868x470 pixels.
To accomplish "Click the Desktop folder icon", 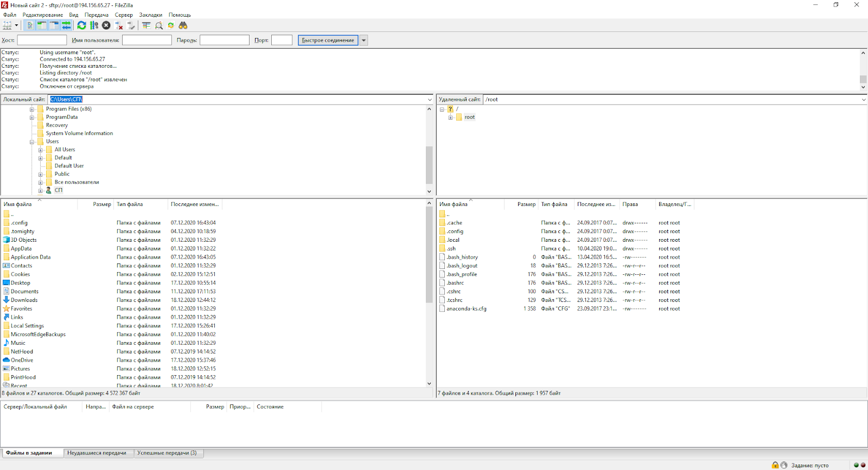I will (x=7, y=283).
